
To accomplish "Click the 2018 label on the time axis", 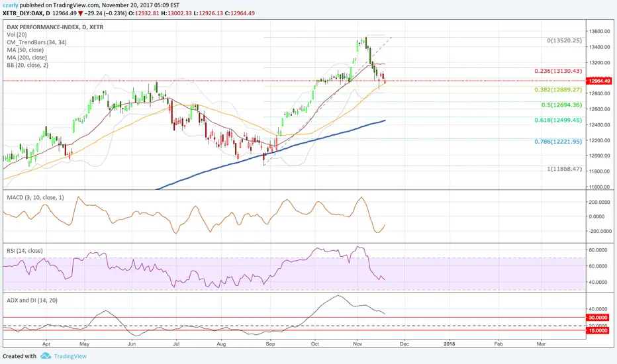I will pos(449,344).
